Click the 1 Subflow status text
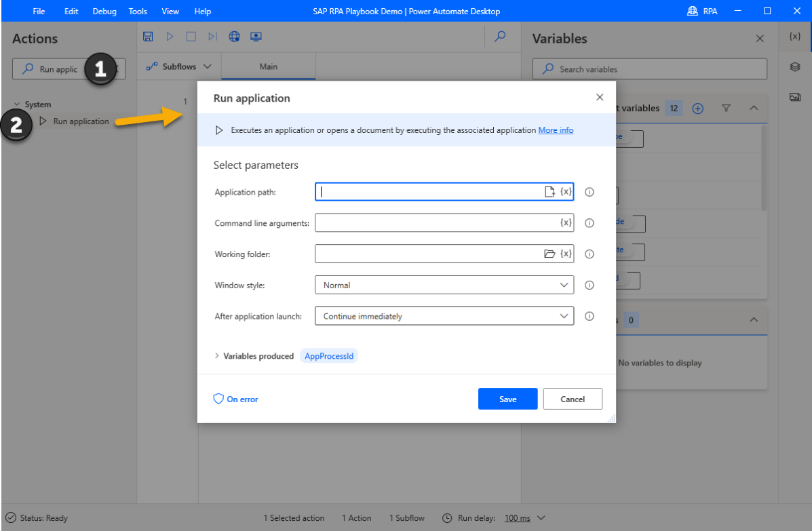This screenshot has width=812, height=531. pos(406,518)
